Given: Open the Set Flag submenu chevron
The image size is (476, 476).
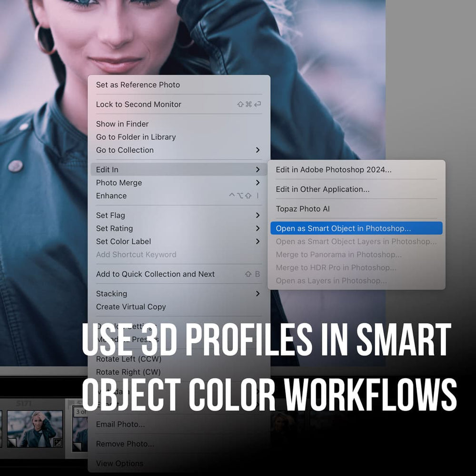Looking at the screenshot, I should click(x=258, y=215).
